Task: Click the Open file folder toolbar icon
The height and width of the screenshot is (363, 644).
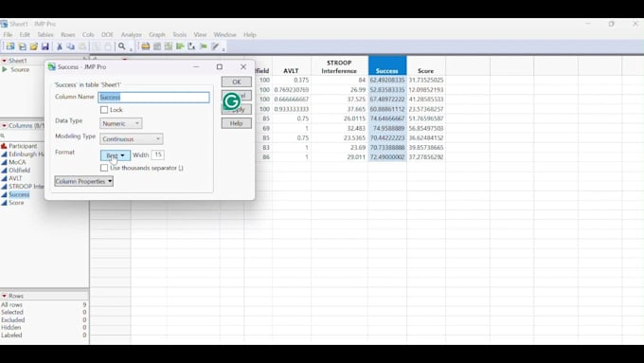Action: tap(34, 46)
